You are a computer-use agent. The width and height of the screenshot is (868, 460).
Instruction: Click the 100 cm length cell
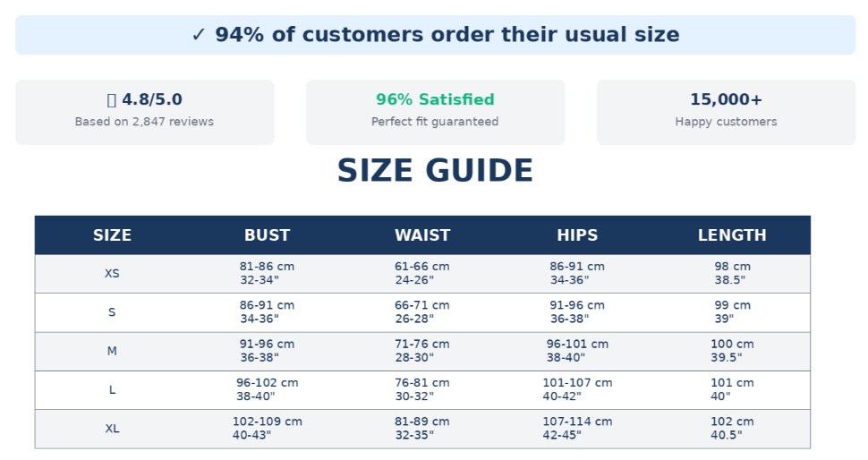pos(732,344)
